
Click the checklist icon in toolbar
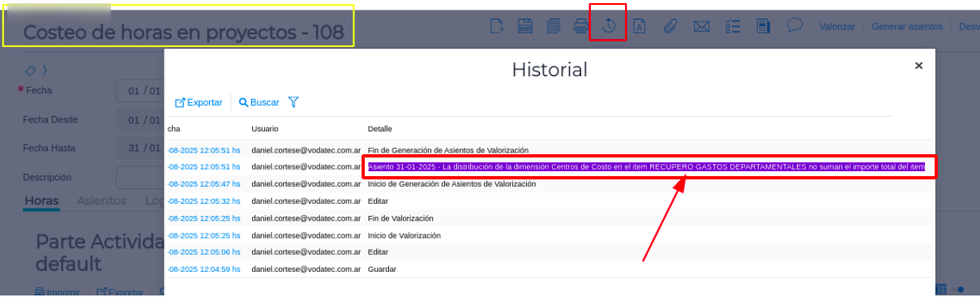pyautogui.click(x=733, y=26)
